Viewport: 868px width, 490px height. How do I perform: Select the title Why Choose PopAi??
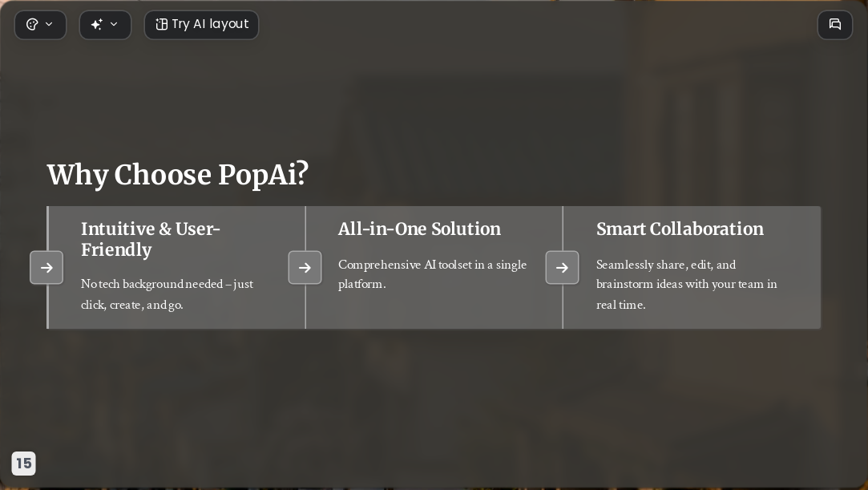pos(178,174)
